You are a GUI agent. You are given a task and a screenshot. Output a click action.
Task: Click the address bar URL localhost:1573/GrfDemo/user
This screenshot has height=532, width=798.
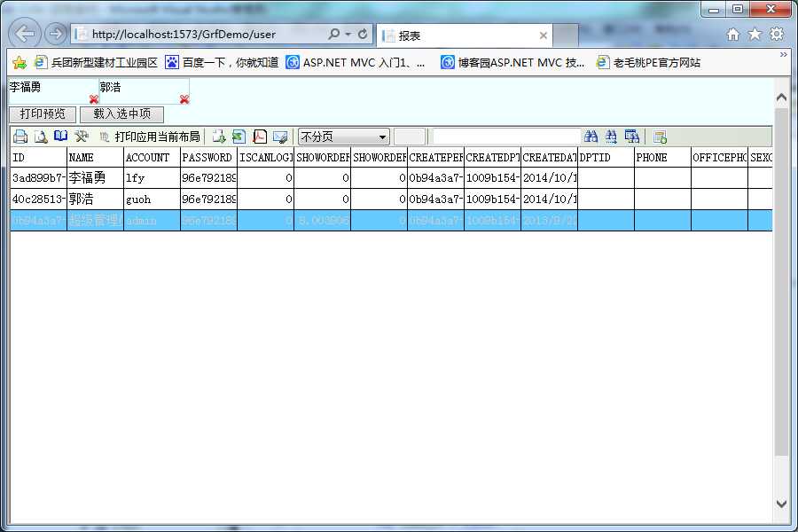184,34
